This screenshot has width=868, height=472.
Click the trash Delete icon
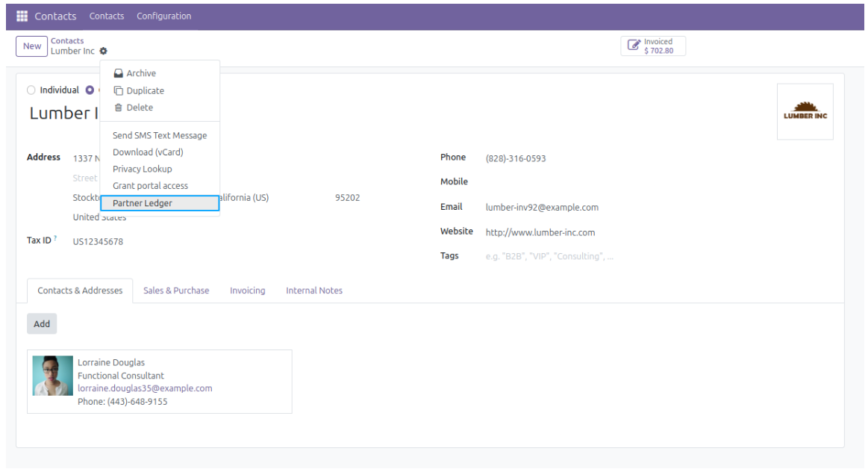point(118,108)
